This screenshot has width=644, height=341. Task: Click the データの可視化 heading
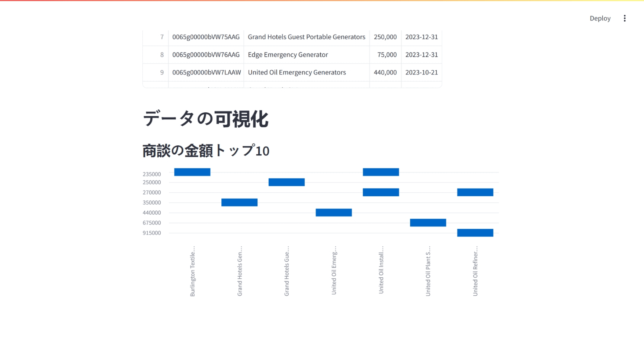[206, 119]
